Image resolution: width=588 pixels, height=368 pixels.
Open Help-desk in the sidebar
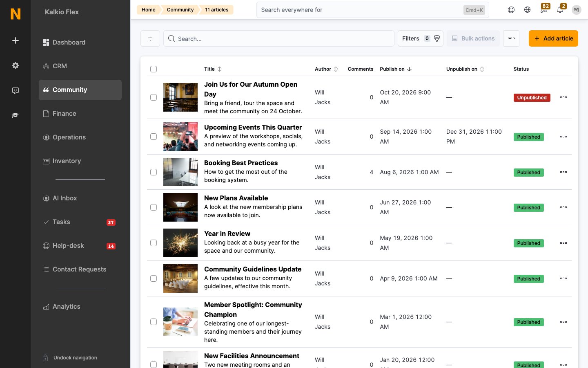[x=80, y=246]
